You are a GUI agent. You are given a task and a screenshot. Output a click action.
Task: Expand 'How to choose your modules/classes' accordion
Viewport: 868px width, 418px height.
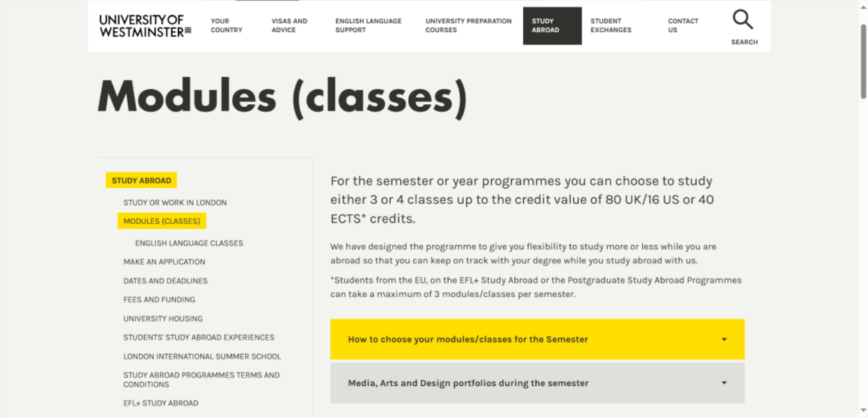(x=468, y=339)
